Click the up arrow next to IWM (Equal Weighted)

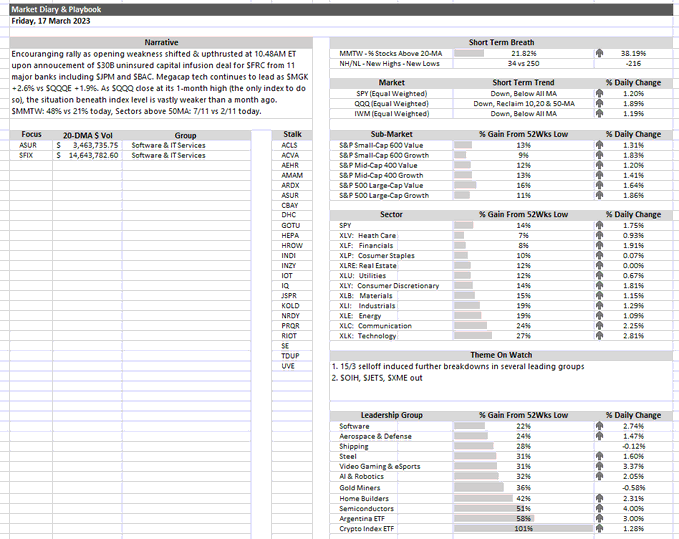coord(599,113)
